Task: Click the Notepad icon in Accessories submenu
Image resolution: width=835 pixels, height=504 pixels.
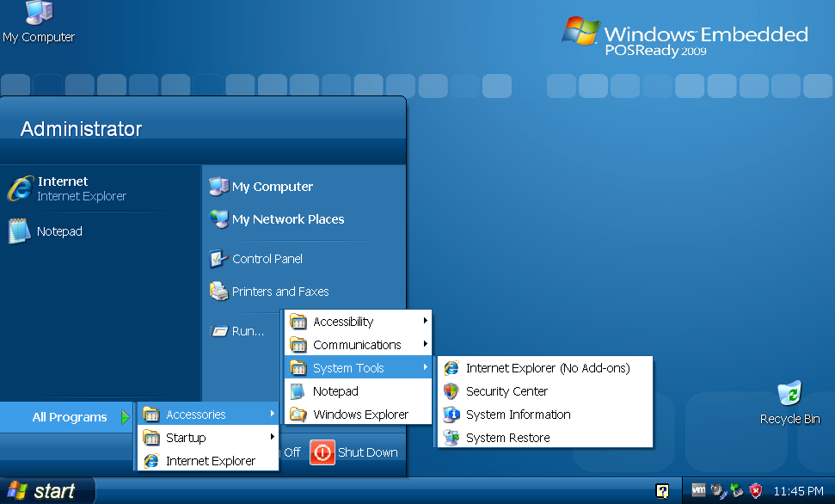Action: [298, 391]
